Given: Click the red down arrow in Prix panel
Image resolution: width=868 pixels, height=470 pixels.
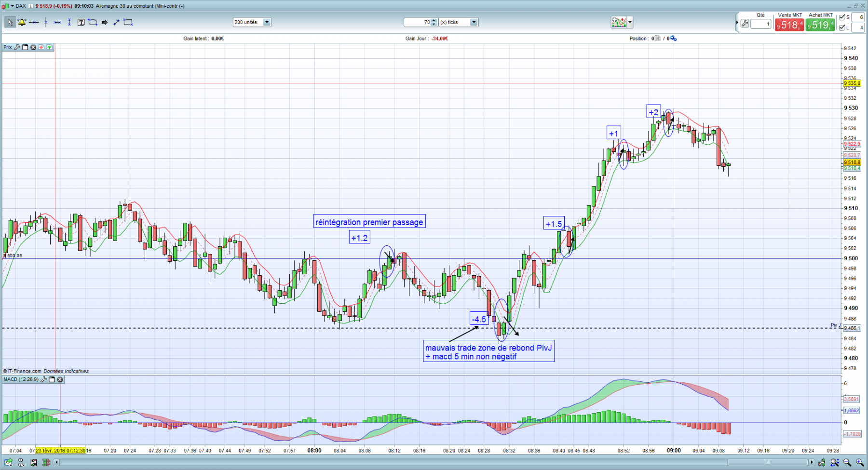Looking at the screenshot, I should (41, 47).
